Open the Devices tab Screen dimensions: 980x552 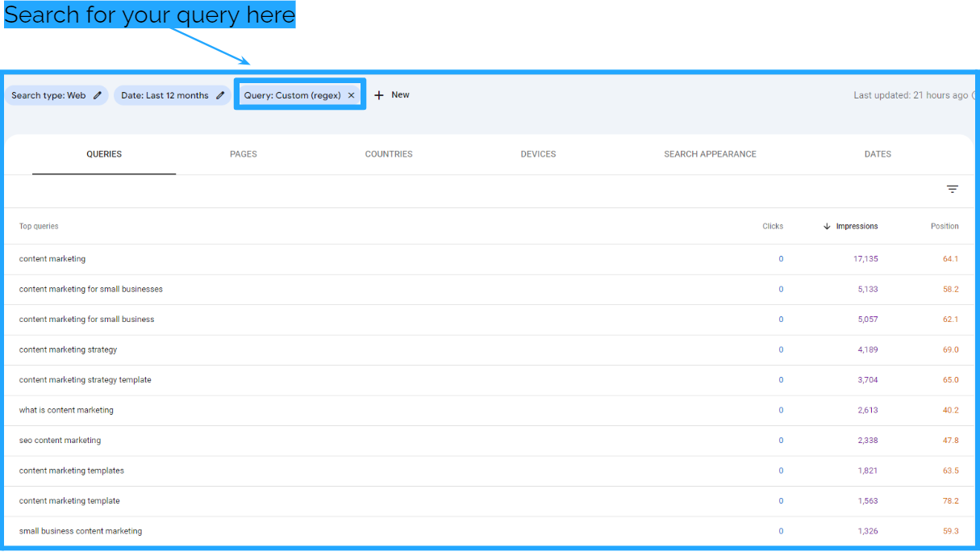(x=538, y=154)
